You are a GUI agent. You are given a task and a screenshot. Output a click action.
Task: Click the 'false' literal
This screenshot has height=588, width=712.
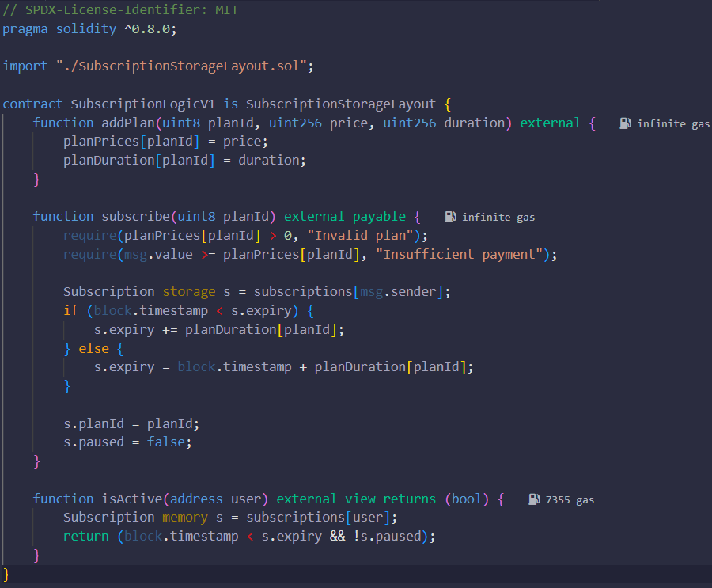pos(166,442)
